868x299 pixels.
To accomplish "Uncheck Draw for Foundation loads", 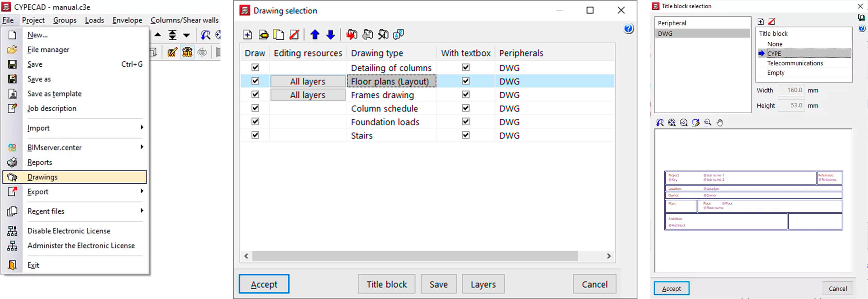I will coord(255,121).
